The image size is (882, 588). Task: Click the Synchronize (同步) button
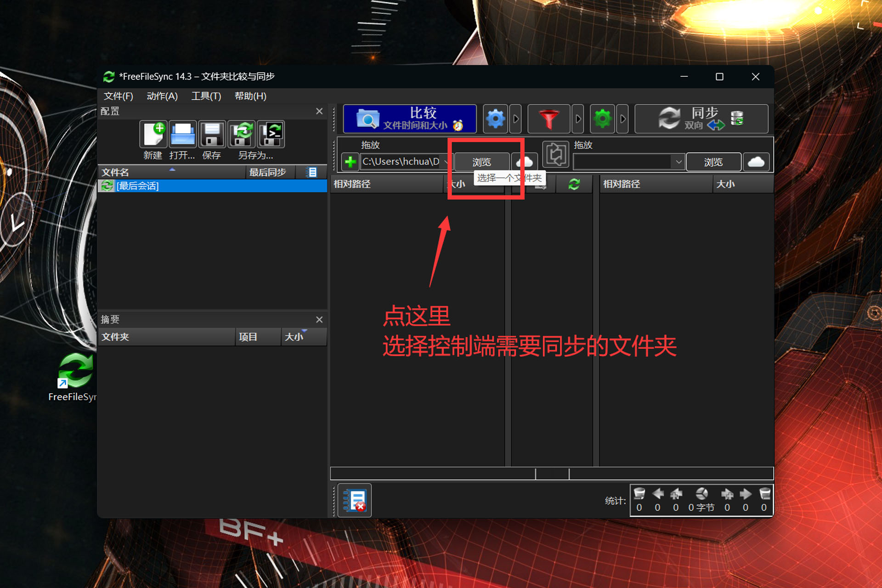point(701,119)
